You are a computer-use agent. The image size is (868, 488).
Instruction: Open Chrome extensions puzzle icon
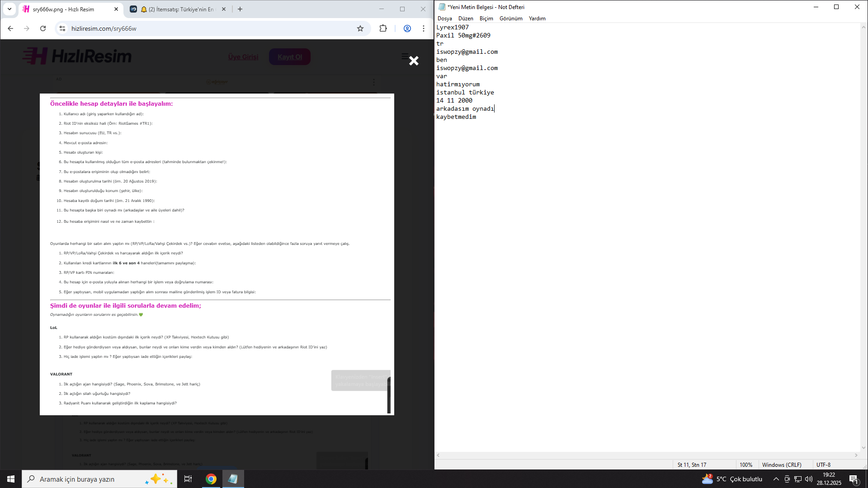pos(383,28)
